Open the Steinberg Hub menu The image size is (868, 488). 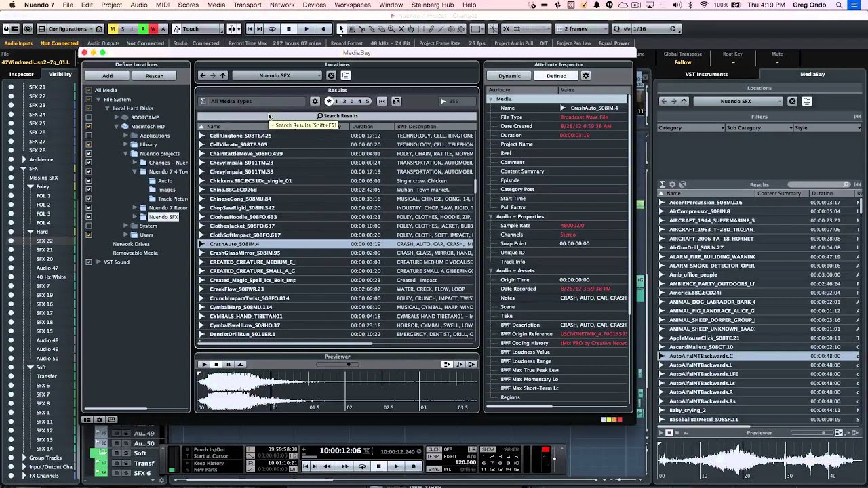pos(432,5)
